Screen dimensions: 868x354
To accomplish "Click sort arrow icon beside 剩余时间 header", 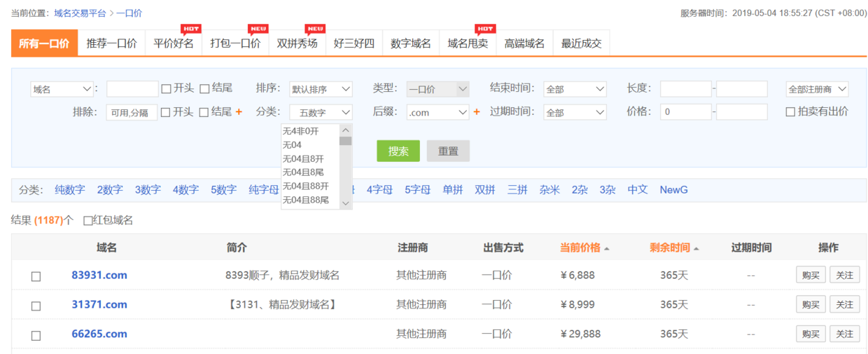I will pos(696,249).
